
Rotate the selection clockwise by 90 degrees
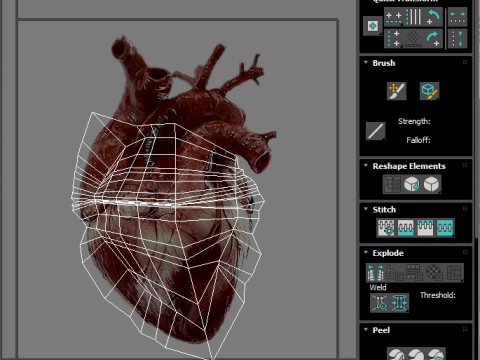[433, 39]
